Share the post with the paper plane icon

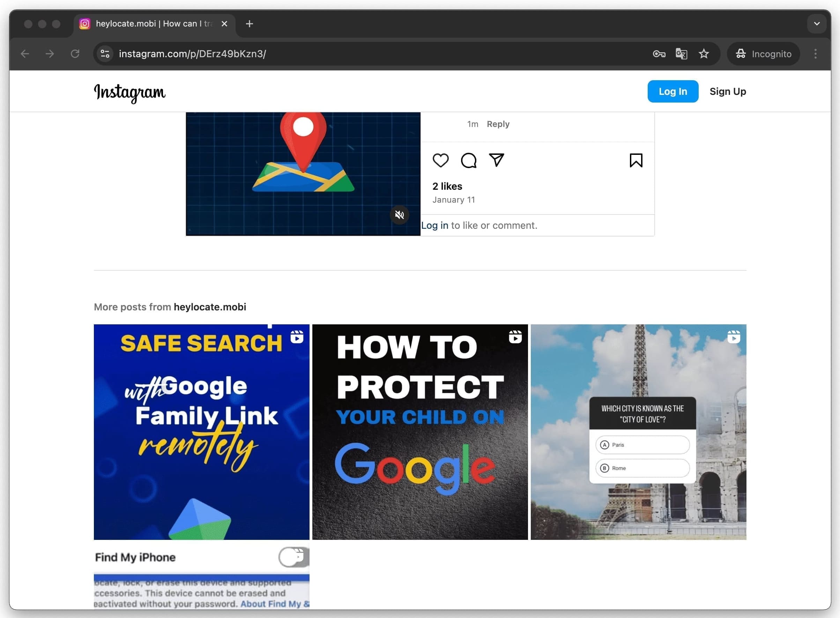(x=496, y=160)
